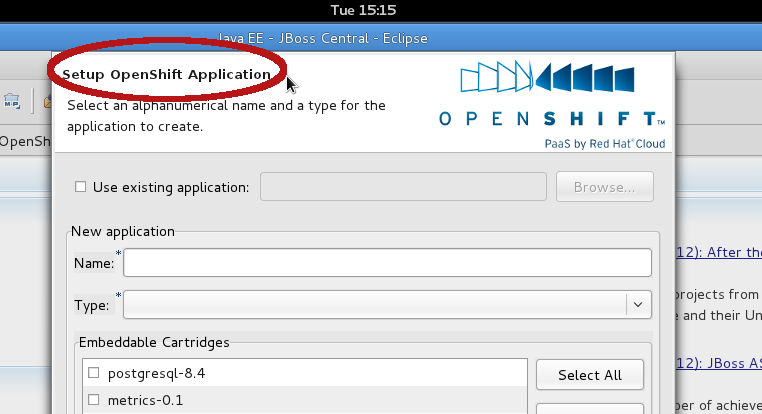This screenshot has width=762, height=414.
Task: Click the 'Java EE - JBoss Central - Eclipse' title bar
Action: pyautogui.click(x=381, y=38)
